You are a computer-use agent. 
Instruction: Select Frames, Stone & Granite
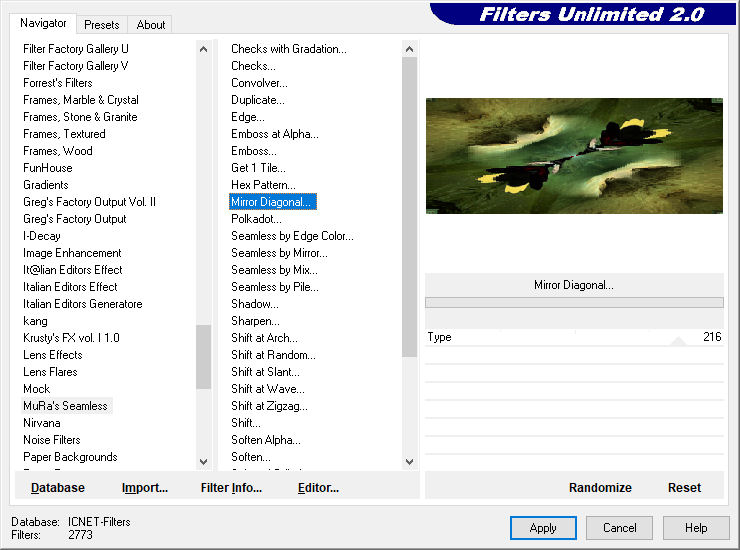[80, 117]
